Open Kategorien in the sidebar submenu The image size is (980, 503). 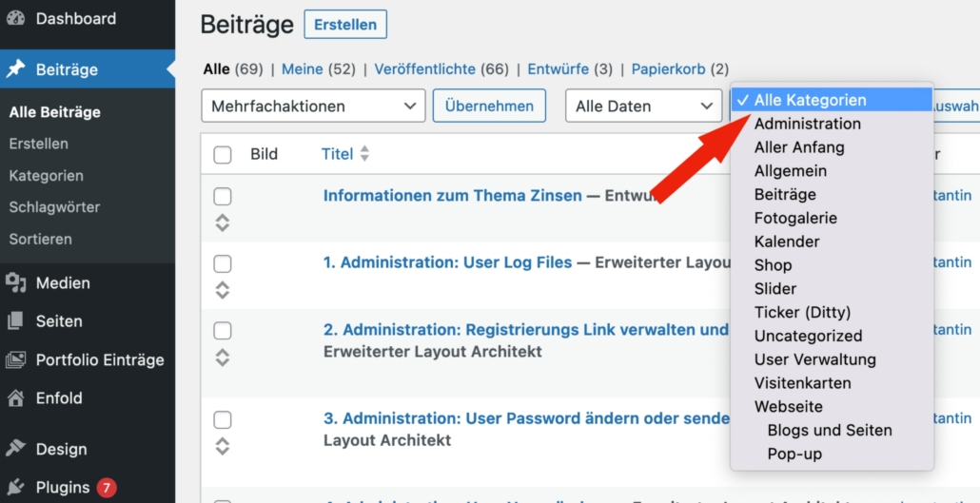pos(47,176)
